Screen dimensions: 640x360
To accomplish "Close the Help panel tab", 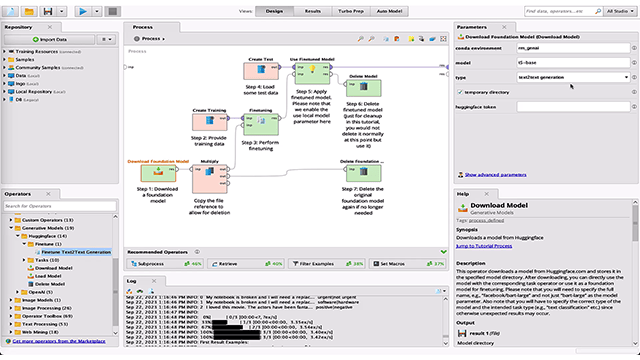I will [486, 194].
